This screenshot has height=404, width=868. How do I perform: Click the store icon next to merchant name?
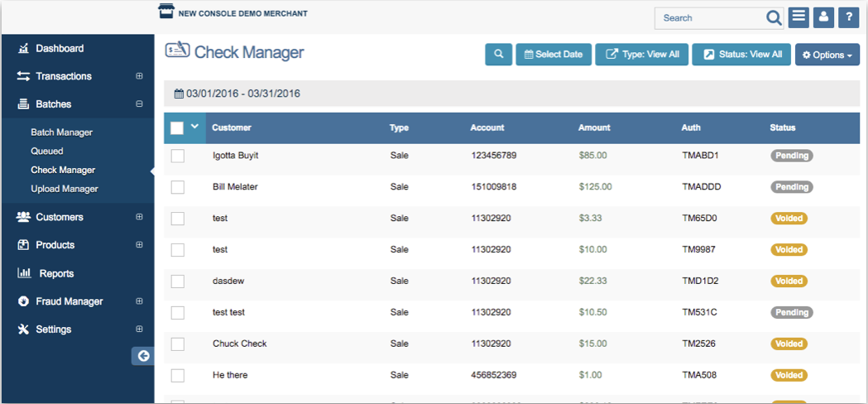click(x=166, y=12)
